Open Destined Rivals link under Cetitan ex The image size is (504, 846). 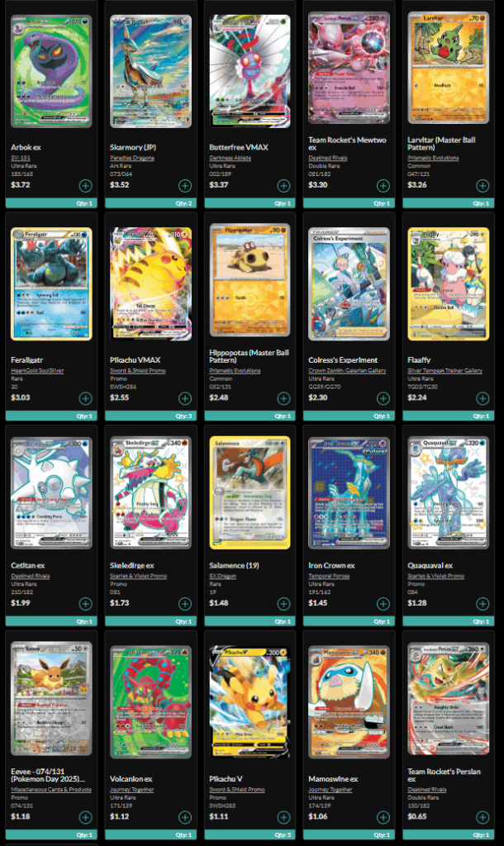click(31, 576)
